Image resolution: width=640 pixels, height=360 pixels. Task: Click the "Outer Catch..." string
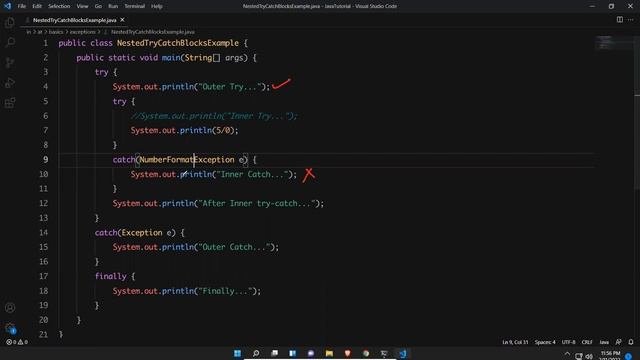pyautogui.click(x=233, y=247)
